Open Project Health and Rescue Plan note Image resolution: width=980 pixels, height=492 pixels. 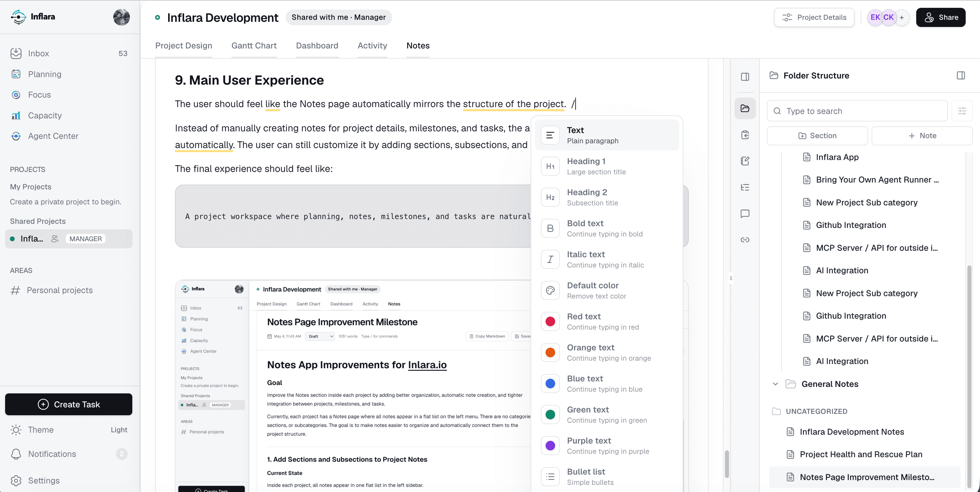coord(861,454)
